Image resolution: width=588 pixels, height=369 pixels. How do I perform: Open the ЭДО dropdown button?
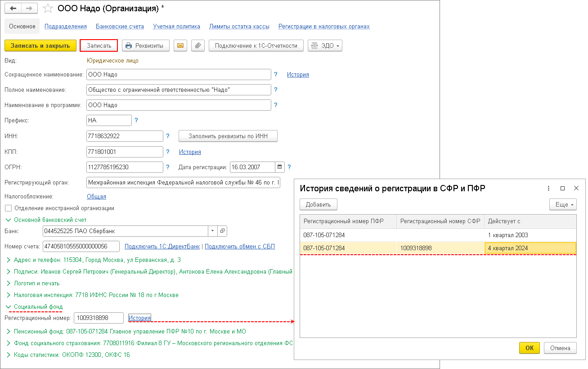pos(325,45)
